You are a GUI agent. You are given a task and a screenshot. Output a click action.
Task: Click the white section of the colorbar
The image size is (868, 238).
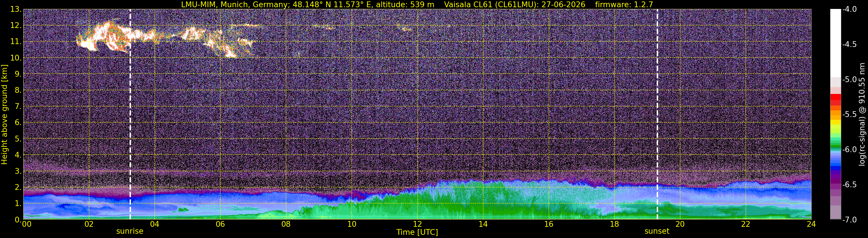point(835,43)
